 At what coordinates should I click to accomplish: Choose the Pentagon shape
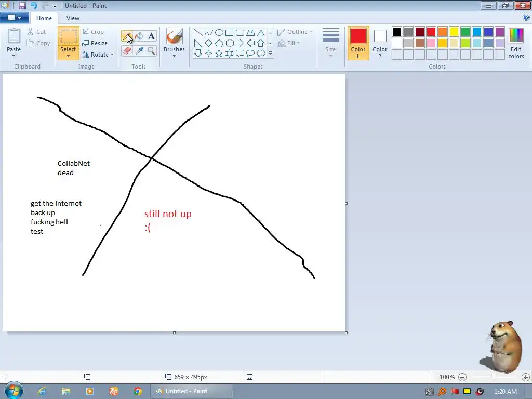coord(219,43)
